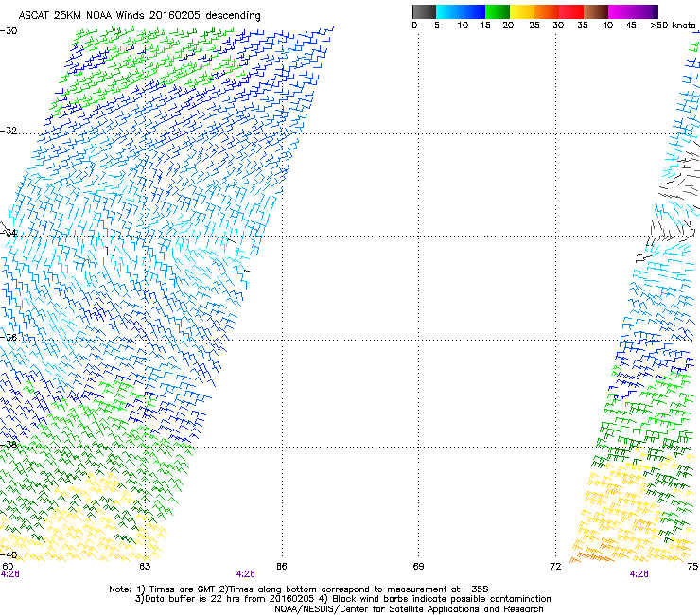Click the '63' longitude axis label

coord(145,567)
